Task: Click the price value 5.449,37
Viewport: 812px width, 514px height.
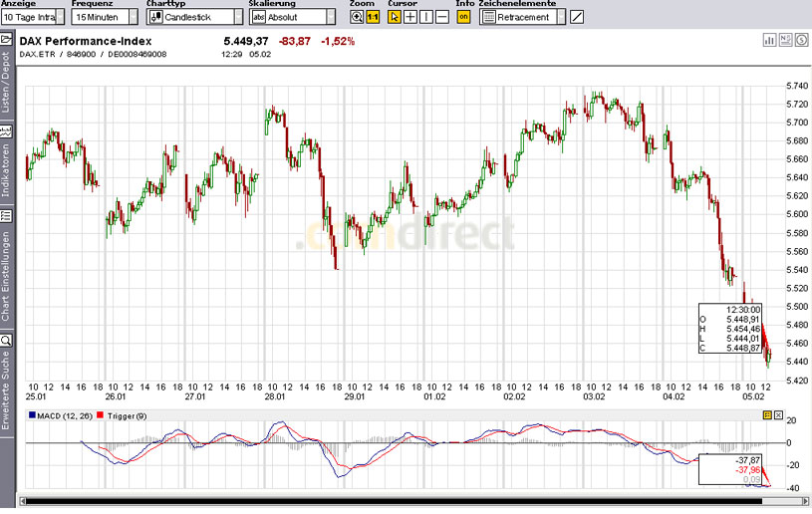Action: pos(246,41)
